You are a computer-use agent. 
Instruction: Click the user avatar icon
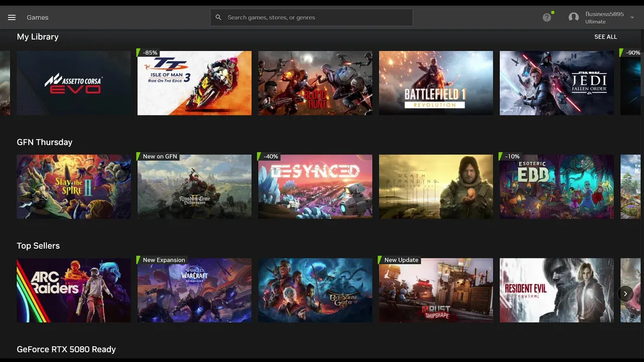click(x=574, y=18)
